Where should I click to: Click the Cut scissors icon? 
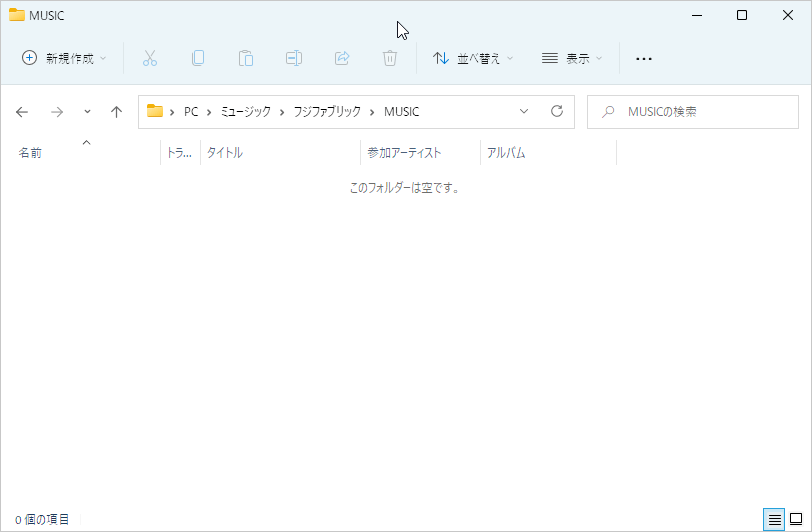click(x=150, y=58)
